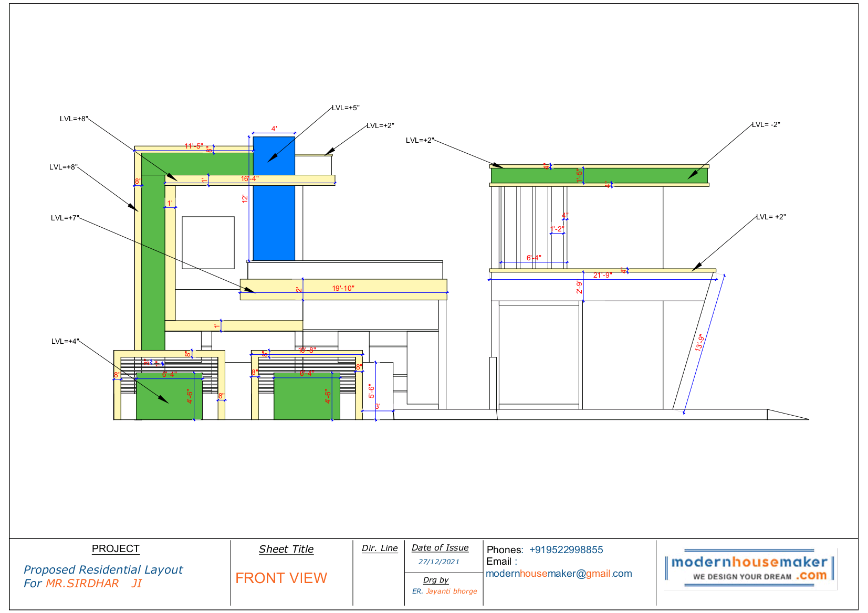Select the 21'-9" dimension text
This screenshot has width=868, height=613.
(x=602, y=275)
